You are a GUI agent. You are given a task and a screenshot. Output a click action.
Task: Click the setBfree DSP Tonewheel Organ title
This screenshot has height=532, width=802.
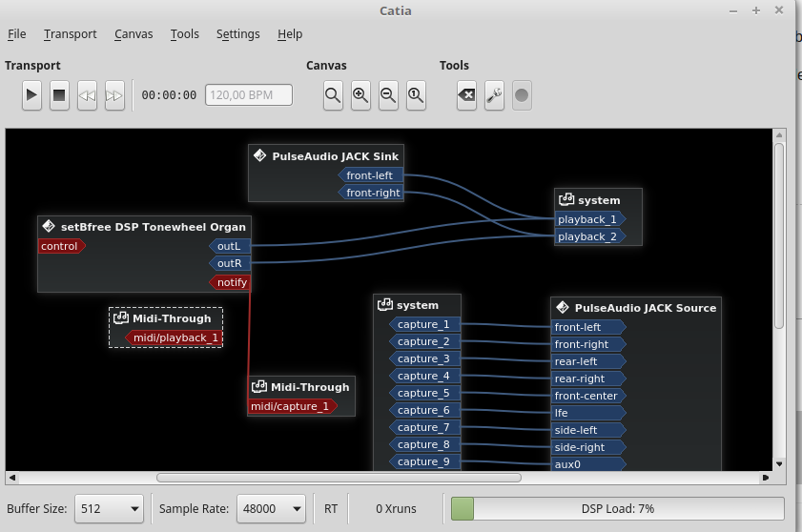click(x=154, y=227)
